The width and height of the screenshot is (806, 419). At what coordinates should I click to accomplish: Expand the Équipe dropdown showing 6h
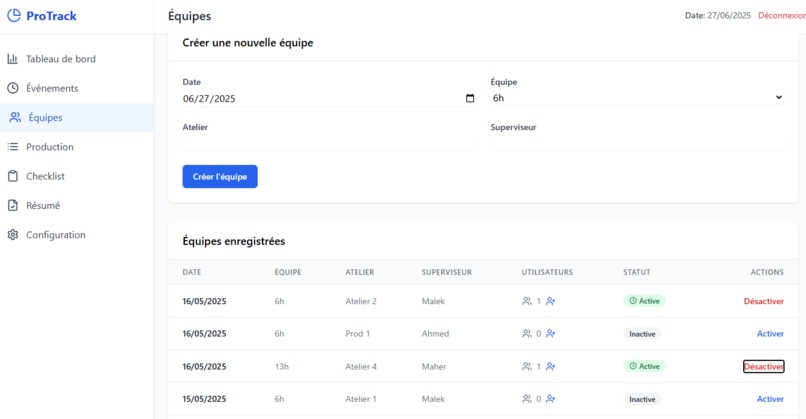tap(637, 98)
